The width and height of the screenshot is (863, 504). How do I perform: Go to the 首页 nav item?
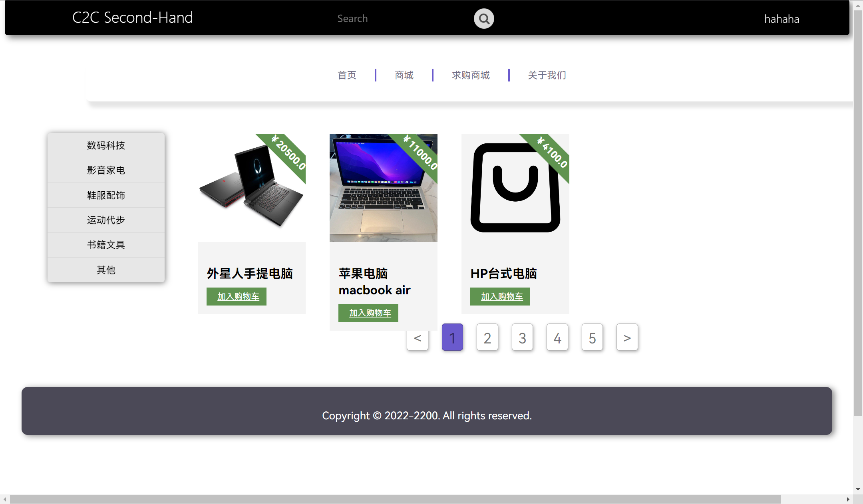tap(347, 75)
